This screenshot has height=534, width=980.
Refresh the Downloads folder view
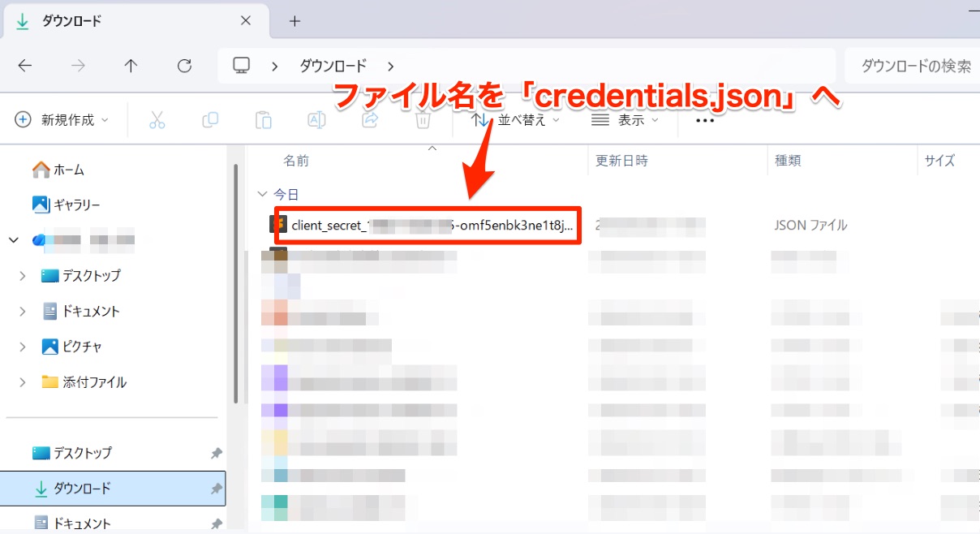click(184, 66)
